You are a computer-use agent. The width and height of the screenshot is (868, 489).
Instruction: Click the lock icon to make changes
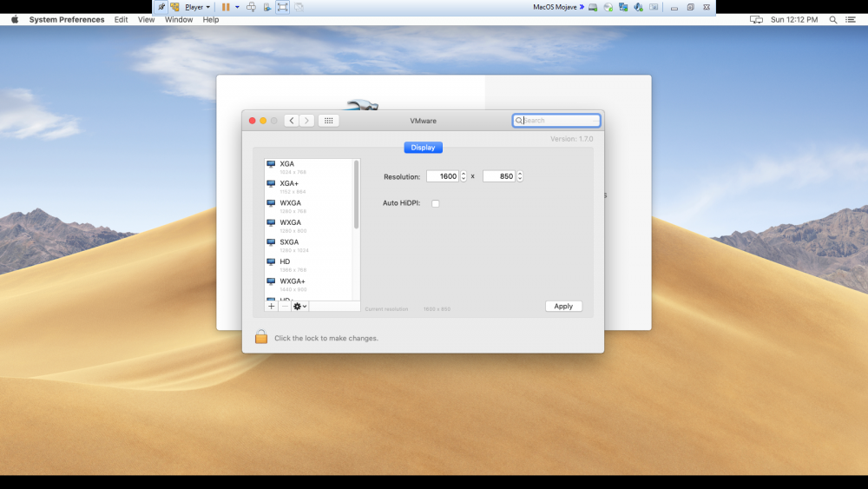pos(261,337)
